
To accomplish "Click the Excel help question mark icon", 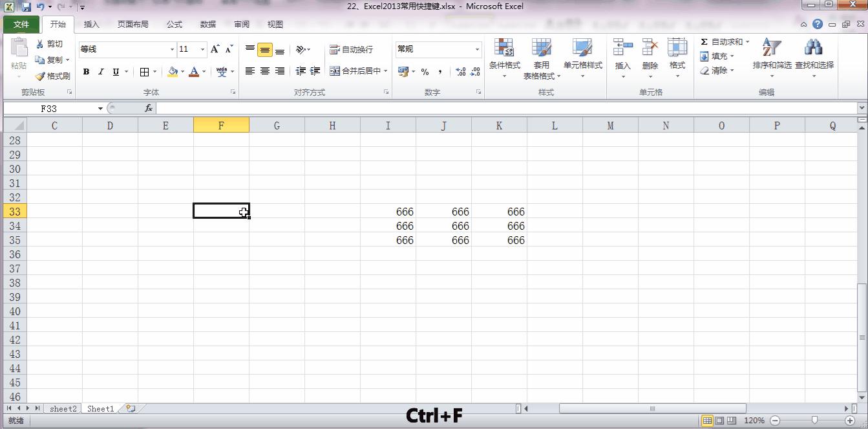I will [818, 25].
